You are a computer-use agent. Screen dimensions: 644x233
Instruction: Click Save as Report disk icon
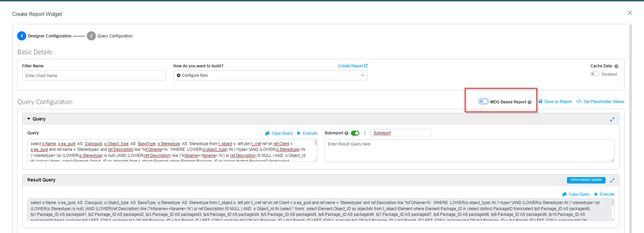tap(540, 102)
